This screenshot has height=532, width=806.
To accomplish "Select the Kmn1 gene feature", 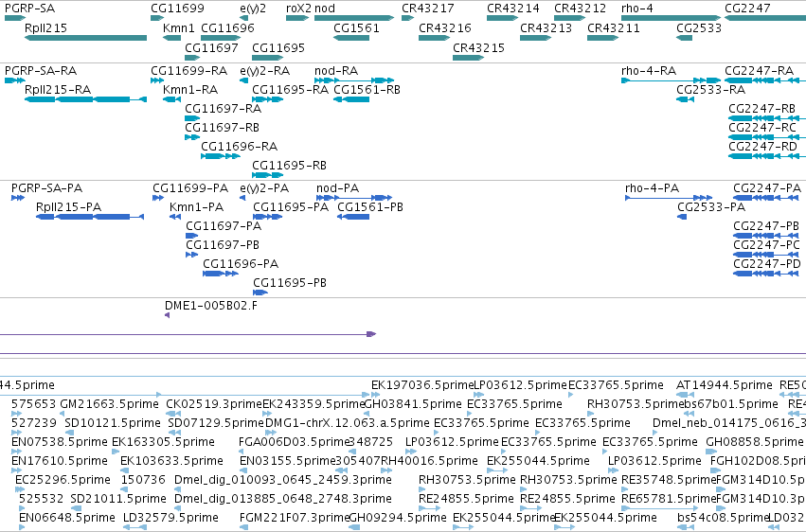I will click(171, 38).
